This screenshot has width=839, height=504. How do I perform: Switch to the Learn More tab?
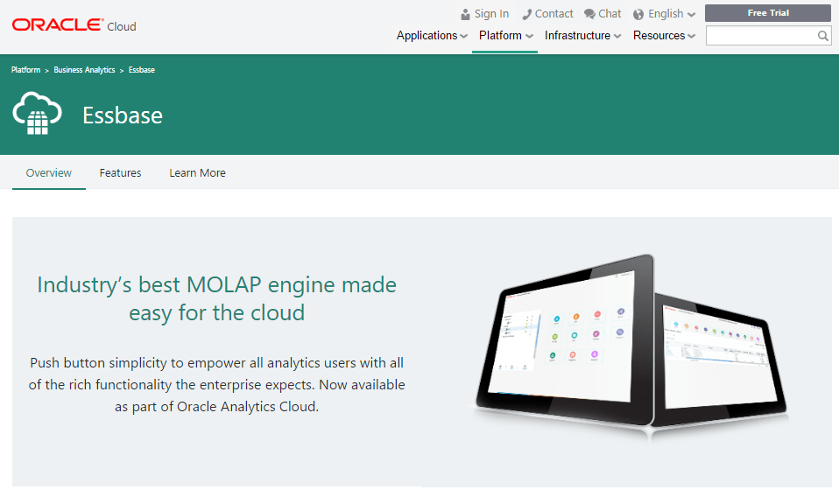[x=197, y=172]
